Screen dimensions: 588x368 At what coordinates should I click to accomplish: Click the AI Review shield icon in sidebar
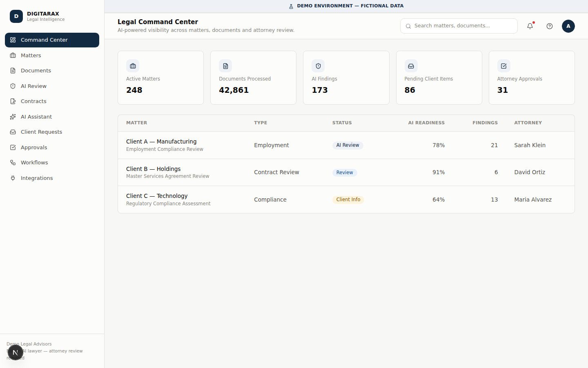pyautogui.click(x=13, y=86)
